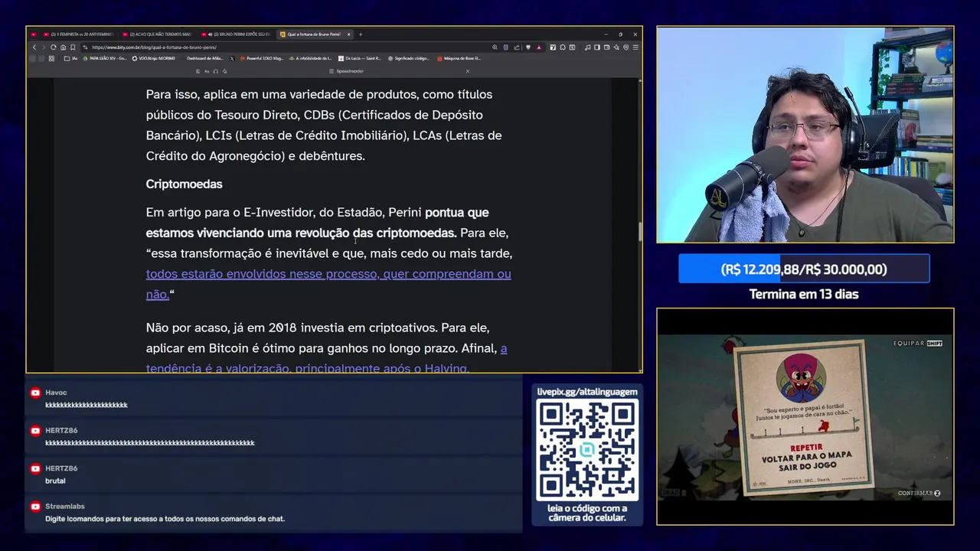The width and height of the screenshot is (980, 551).
Task: Click 'livepix.gg/altalinguagem' text above QR code
Action: [587, 392]
